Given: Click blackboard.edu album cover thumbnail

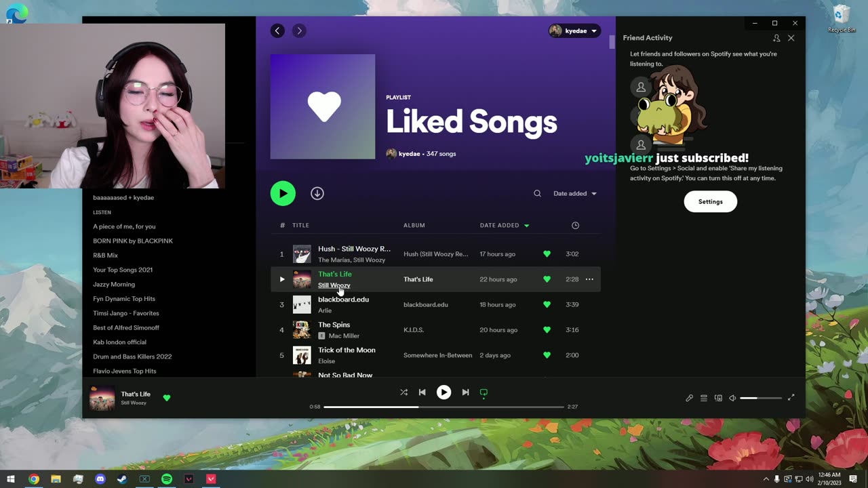Looking at the screenshot, I should point(302,304).
